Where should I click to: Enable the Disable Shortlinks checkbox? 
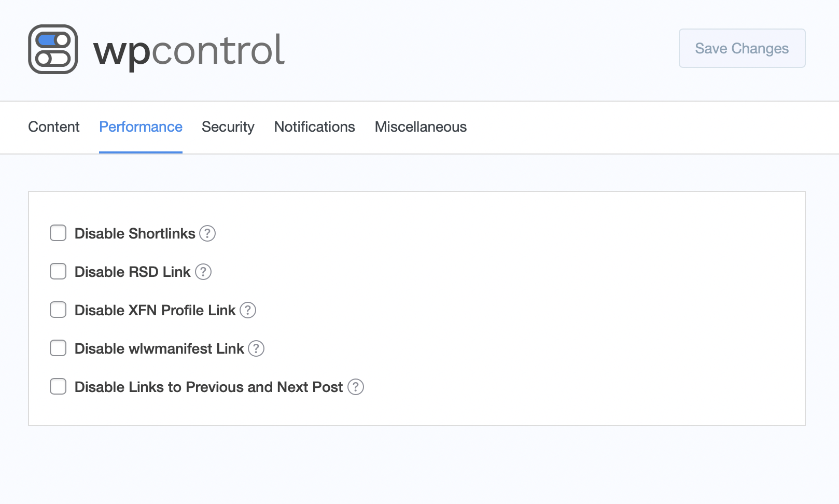(58, 233)
